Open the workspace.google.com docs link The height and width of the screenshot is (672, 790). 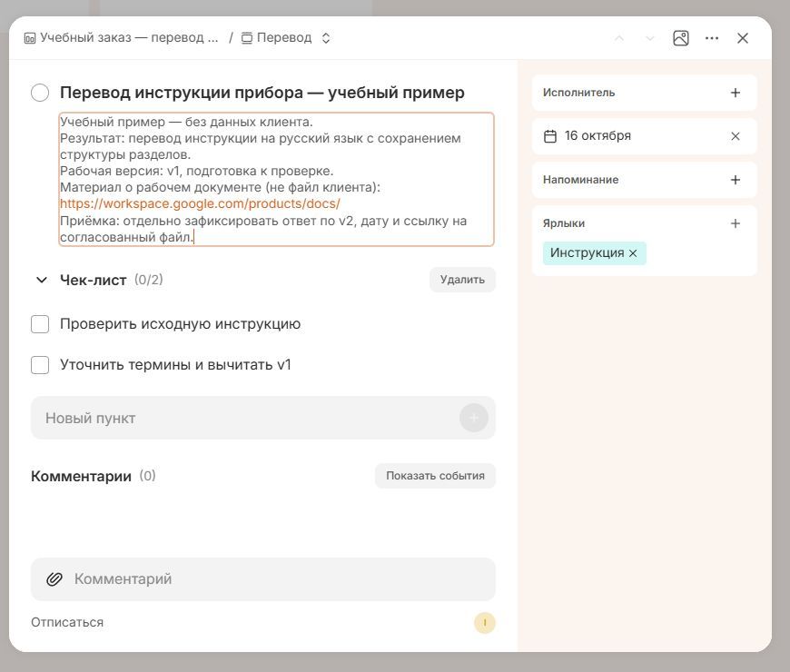200,203
